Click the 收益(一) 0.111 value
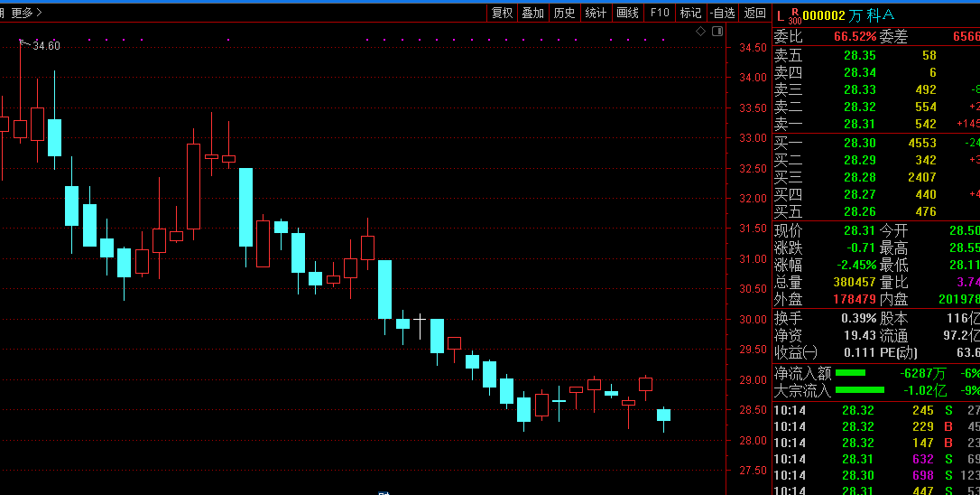This screenshot has width=980, height=495. click(860, 353)
